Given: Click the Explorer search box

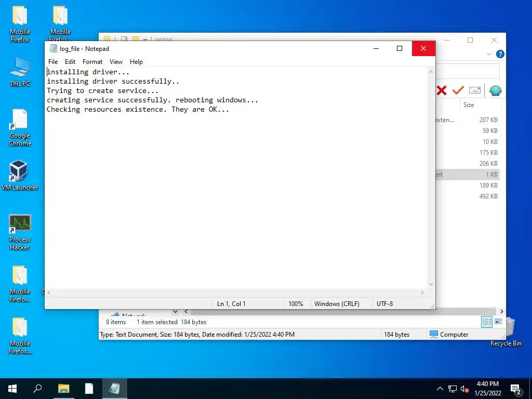Looking at the screenshot, I should (x=467, y=71).
